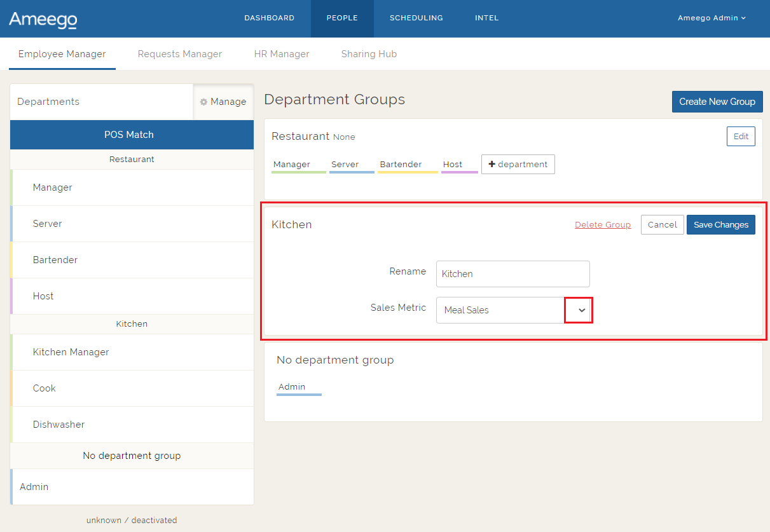
Task: Click Edit on the Restaurant group
Action: (x=740, y=136)
